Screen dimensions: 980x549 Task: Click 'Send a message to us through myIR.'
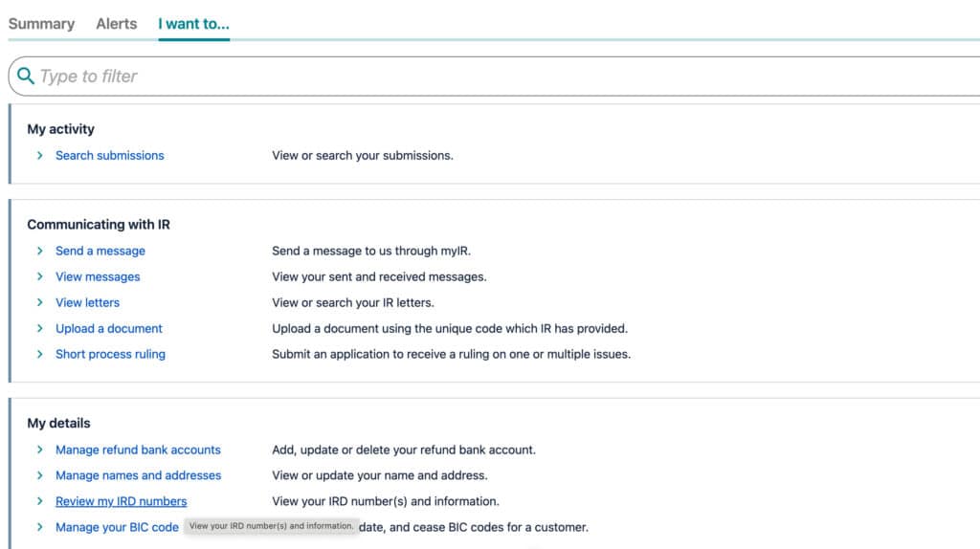[371, 252]
